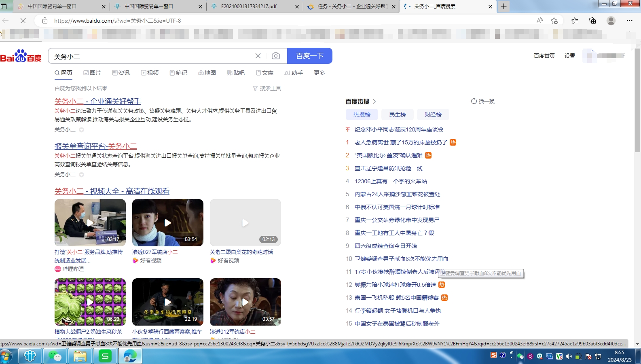The width and height of the screenshot is (641, 364).
Task: Open the AI 助手 search category
Action: (x=293, y=73)
